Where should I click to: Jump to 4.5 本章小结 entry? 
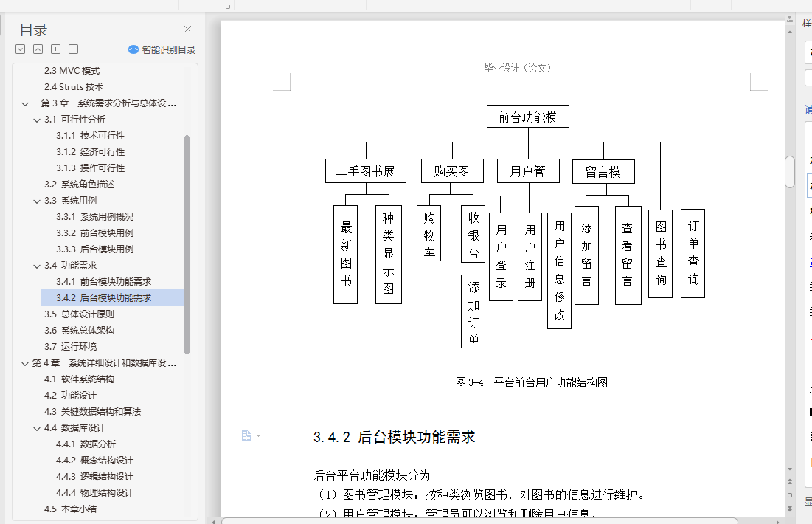coord(70,509)
